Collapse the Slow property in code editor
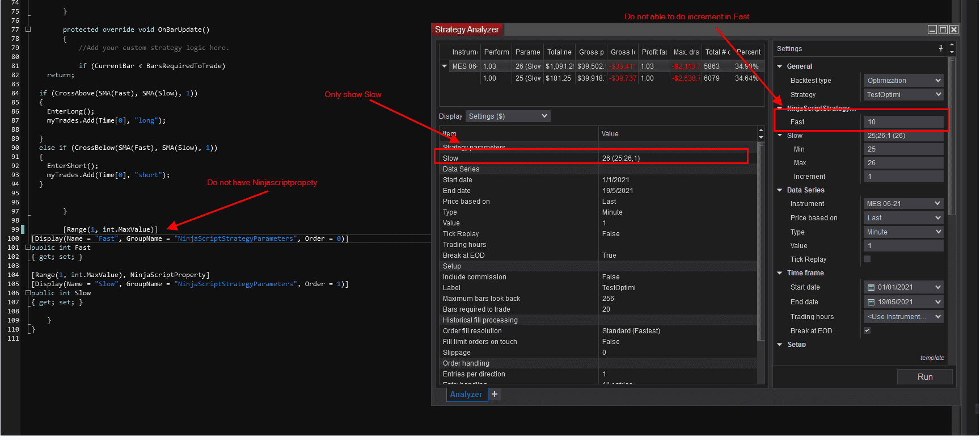Viewport: 980px width, 440px height. pyautogui.click(x=28, y=293)
